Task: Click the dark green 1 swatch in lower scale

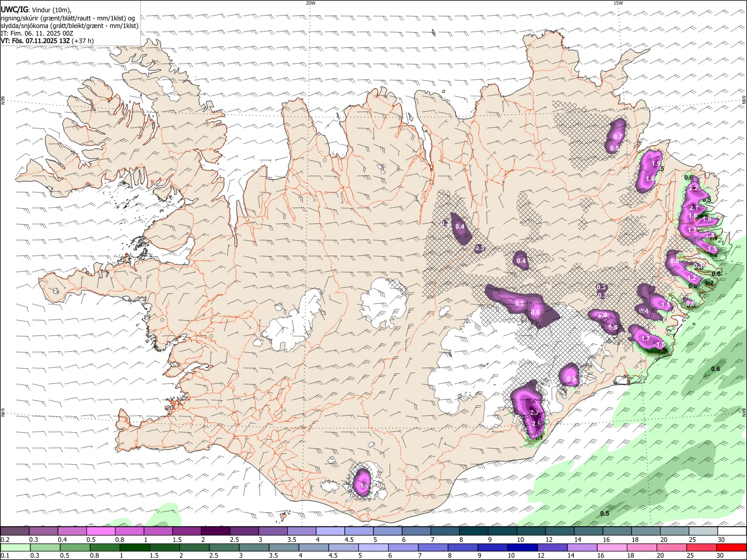Action: tap(134, 548)
